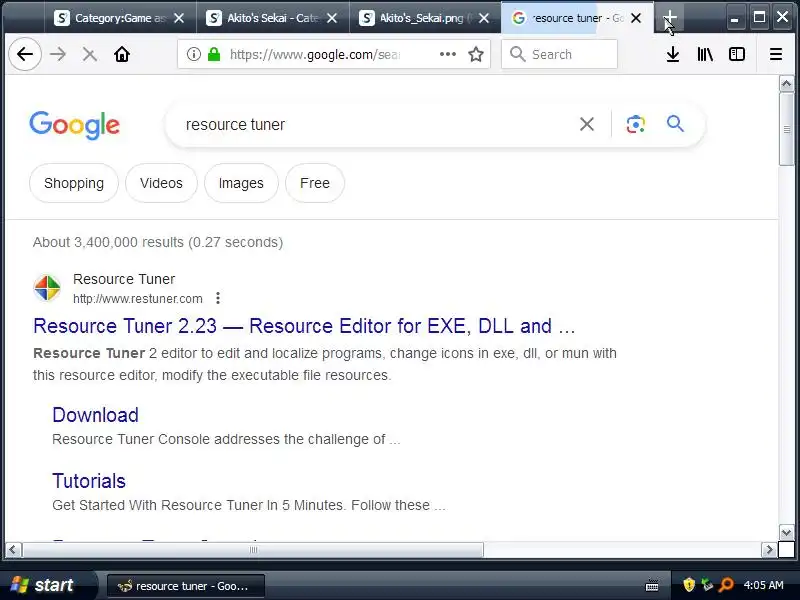Bookmark this page with the star

(476, 54)
